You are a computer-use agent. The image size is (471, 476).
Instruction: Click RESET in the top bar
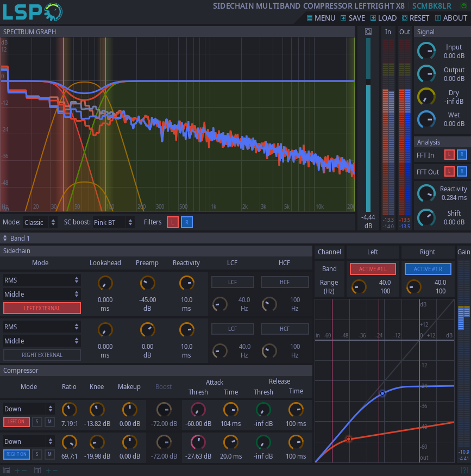(x=415, y=18)
